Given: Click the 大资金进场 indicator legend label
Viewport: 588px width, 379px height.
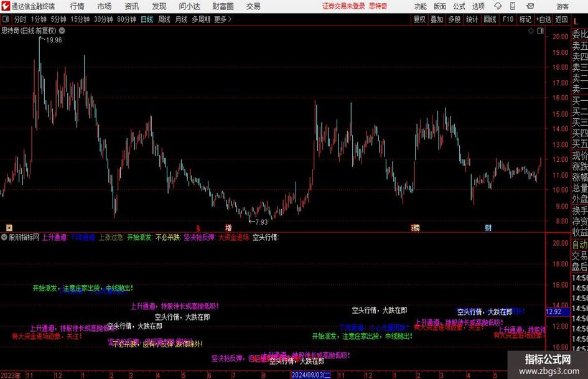Looking at the screenshot, I should click(x=233, y=238).
